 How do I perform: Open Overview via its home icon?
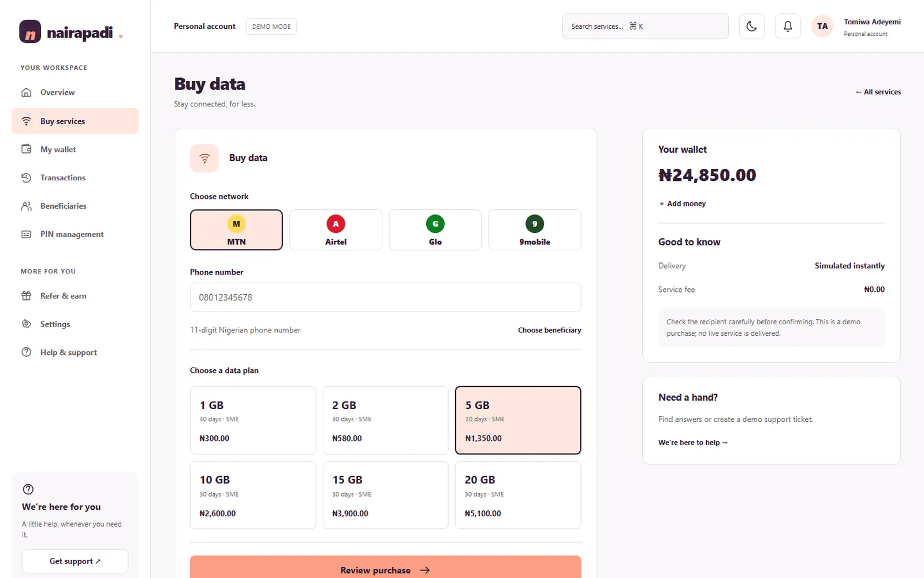click(x=26, y=92)
